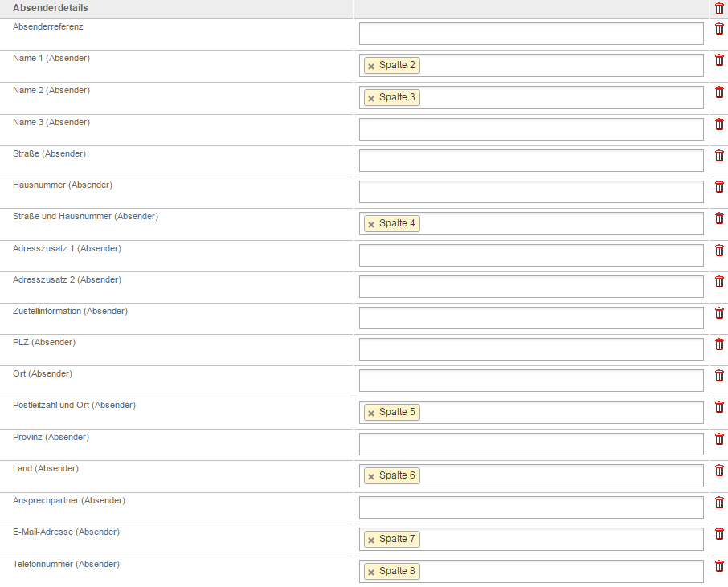Delete mapping for Zustellinformation (Absender) row
The width and height of the screenshot is (728, 587).
point(719,312)
